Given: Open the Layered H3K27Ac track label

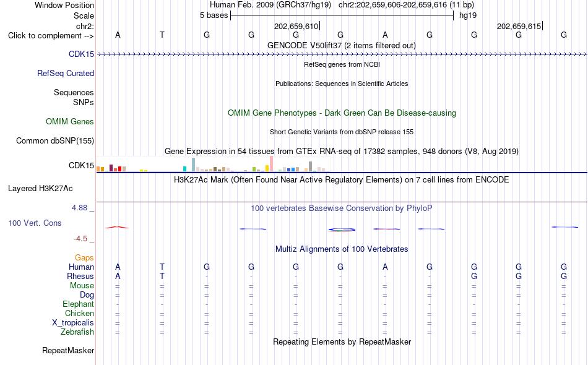Looking at the screenshot, I should pos(40,188).
